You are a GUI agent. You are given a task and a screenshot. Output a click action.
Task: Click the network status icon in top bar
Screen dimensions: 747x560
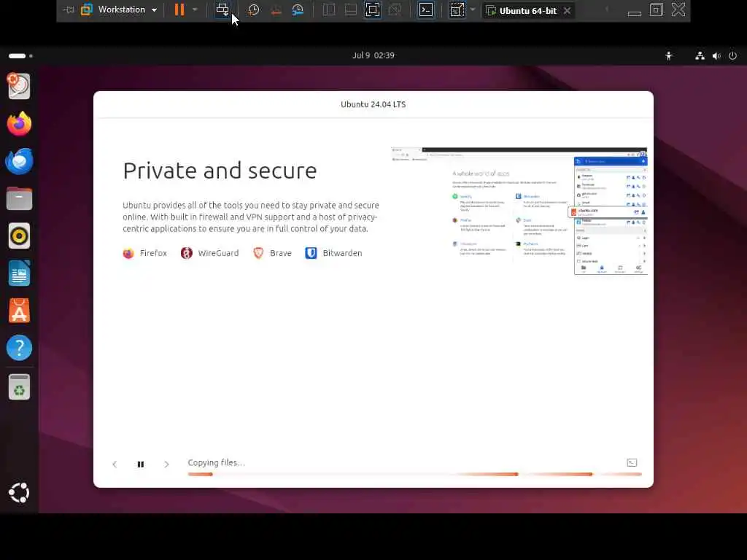coord(700,55)
